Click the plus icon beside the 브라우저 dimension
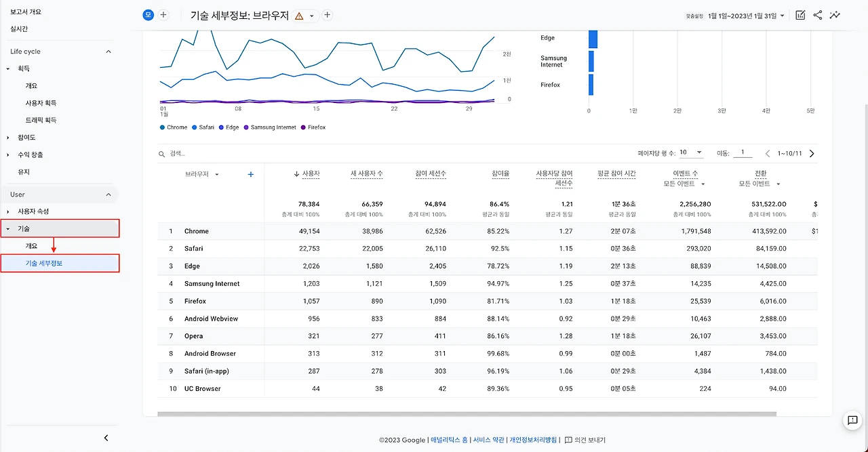 [x=251, y=174]
